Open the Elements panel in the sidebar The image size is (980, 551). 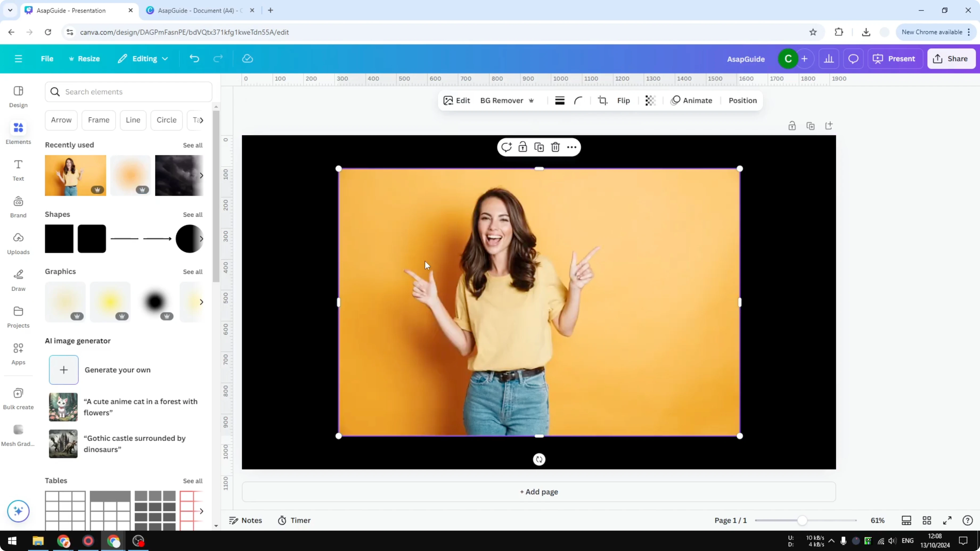tap(18, 132)
